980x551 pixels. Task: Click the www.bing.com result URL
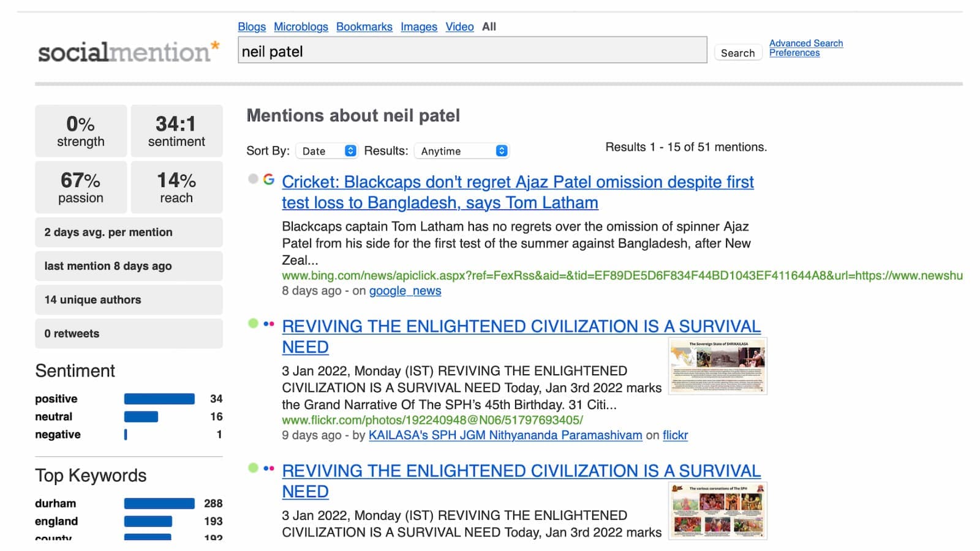coord(622,275)
